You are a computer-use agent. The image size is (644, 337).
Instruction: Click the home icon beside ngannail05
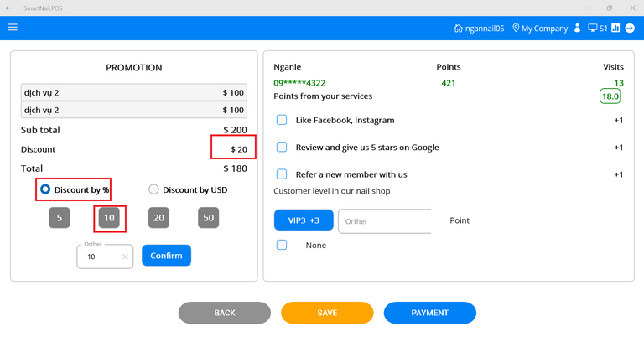[458, 28]
